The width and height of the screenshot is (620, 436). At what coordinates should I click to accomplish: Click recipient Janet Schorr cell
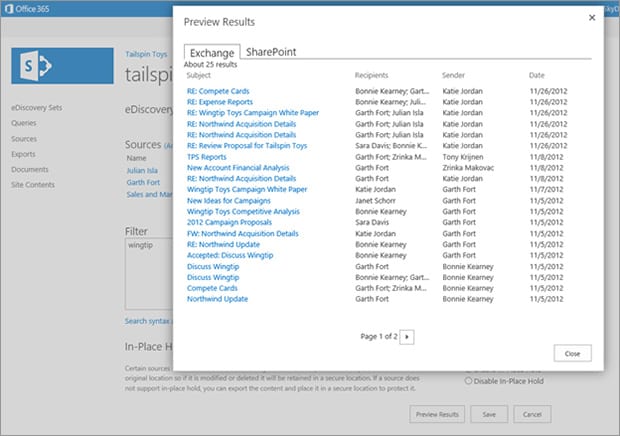click(375, 200)
